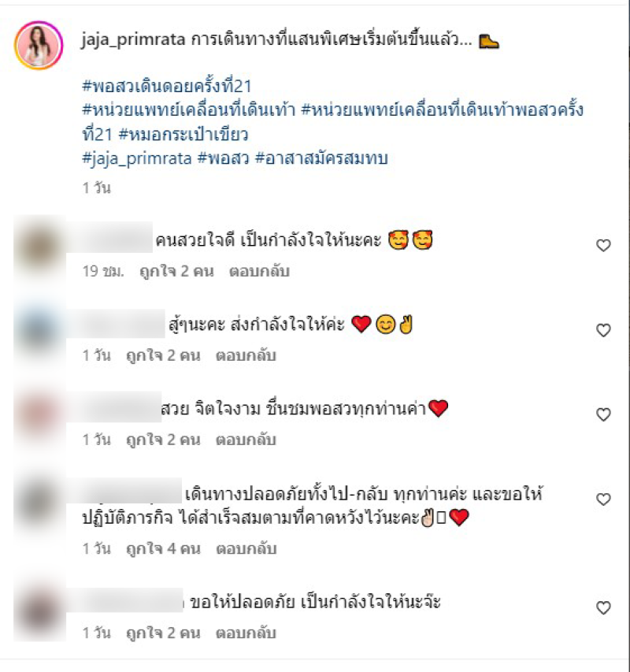Open hashtag #หน่วยแพทย์เคลื่อนที่เดินเท้า
Image resolution: width=630 pixels, height=672 pixels.
[x=189, y=110]
